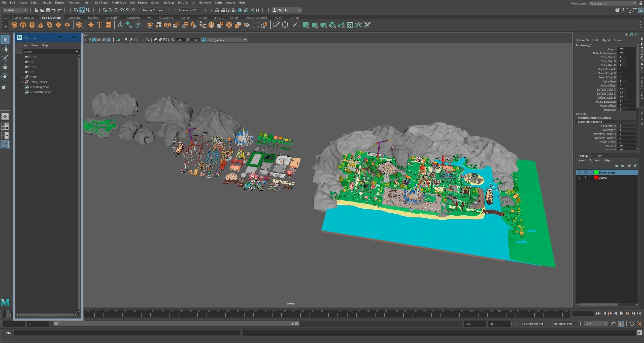The image size is (644, 343).
Task: Expand Demo_scene1 node in Outliner
Action: pyautogui.click(x=22, y=82)
